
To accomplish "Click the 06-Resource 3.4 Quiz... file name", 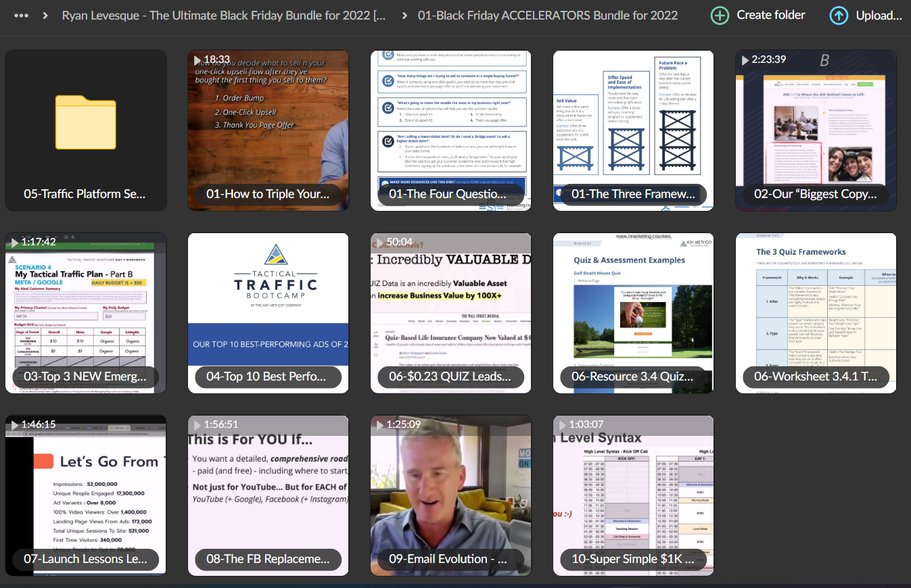I will pyautogui.click(x=633, y=376).
